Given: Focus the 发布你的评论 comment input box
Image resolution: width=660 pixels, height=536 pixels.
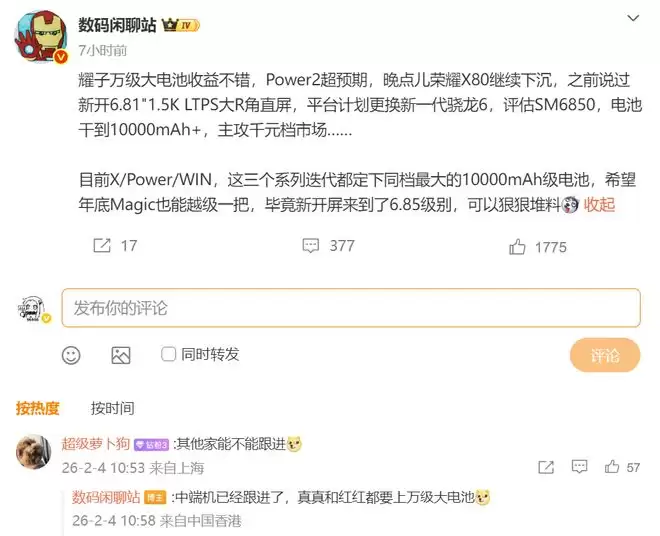Looking at the screenshot, I should tap(351, 308).
